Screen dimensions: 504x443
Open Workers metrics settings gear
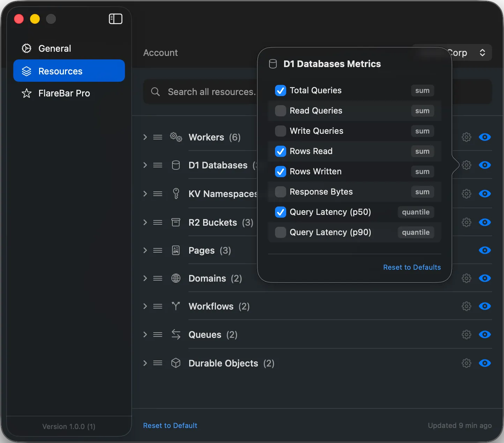pos(466,137)
